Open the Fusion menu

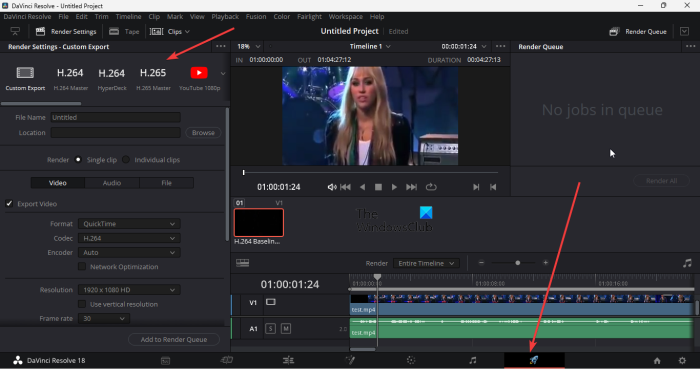tap(256, 17)
